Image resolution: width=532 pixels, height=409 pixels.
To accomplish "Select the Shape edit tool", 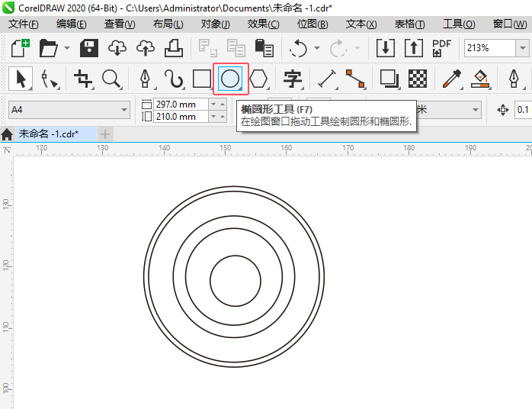I will coord(50,79).
